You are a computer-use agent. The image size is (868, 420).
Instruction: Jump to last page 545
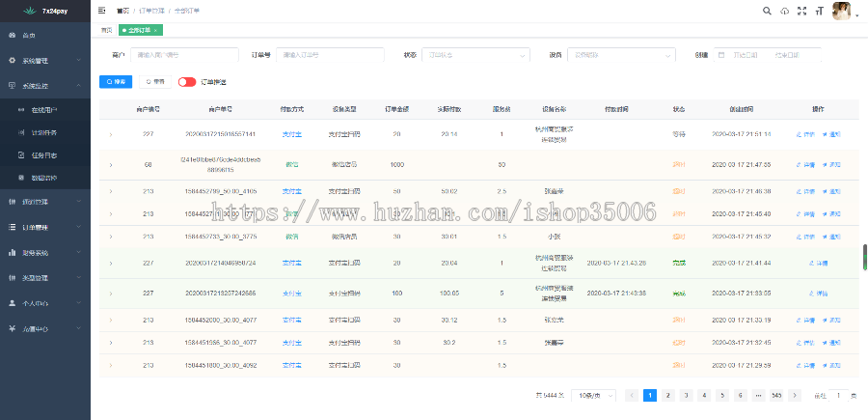pyautogui.click(x=776, y=395)
